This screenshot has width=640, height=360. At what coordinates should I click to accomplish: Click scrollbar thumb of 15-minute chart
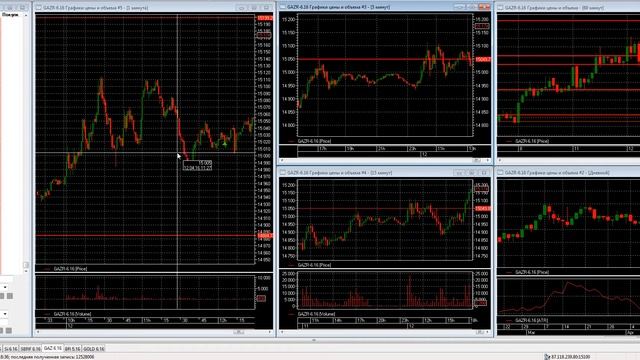[x=480, y=332]
